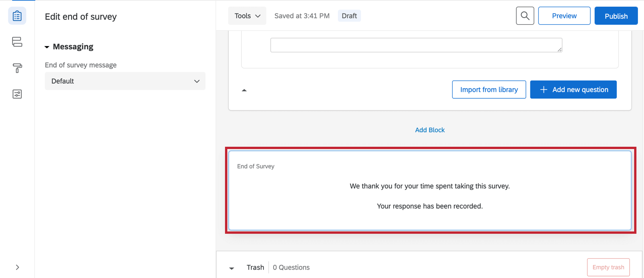This screenshot has height=278, width=644.
Task: Open the Survey flow panel
Action: (x=17, y=42)
